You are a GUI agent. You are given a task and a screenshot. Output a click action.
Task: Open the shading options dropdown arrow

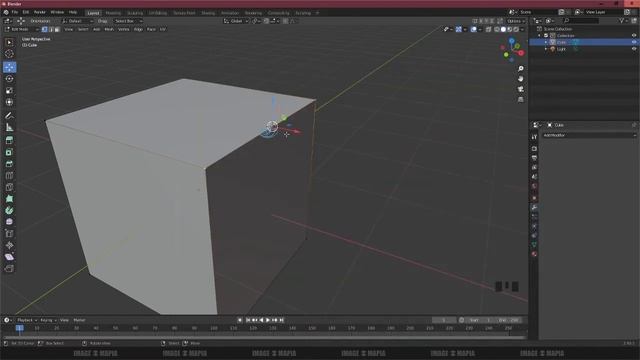pos(523,29)
